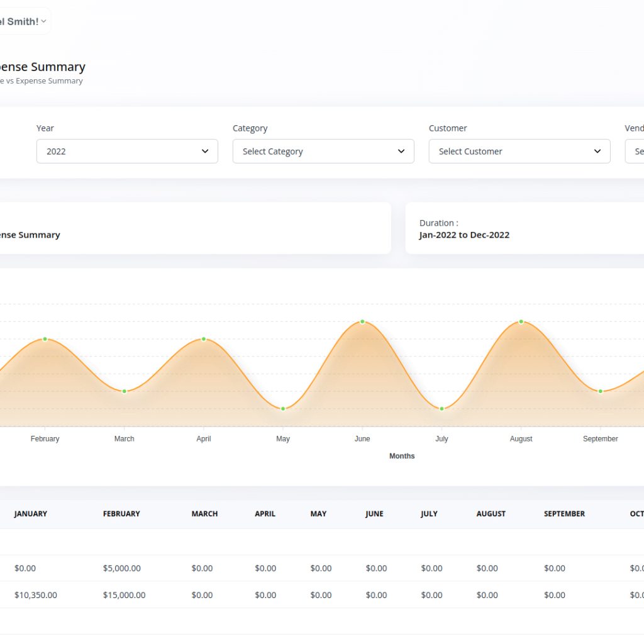Select the July low data point
This screenshot has height=644, width=644.
tap(442, 409)
